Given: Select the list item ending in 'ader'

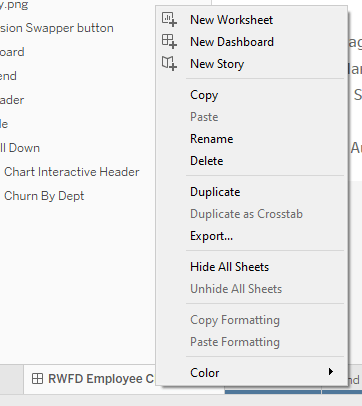Looking at the screenshot, I should click(x=12, y=100).
